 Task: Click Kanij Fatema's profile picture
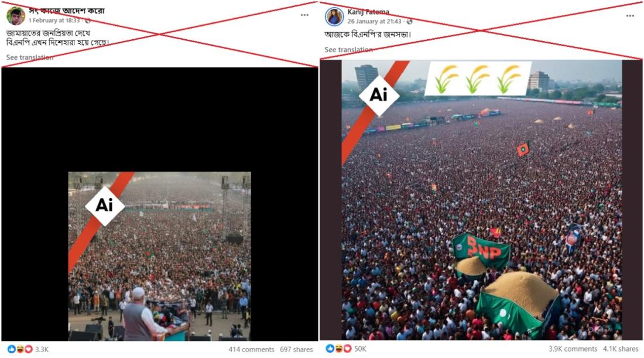point(334,17)
